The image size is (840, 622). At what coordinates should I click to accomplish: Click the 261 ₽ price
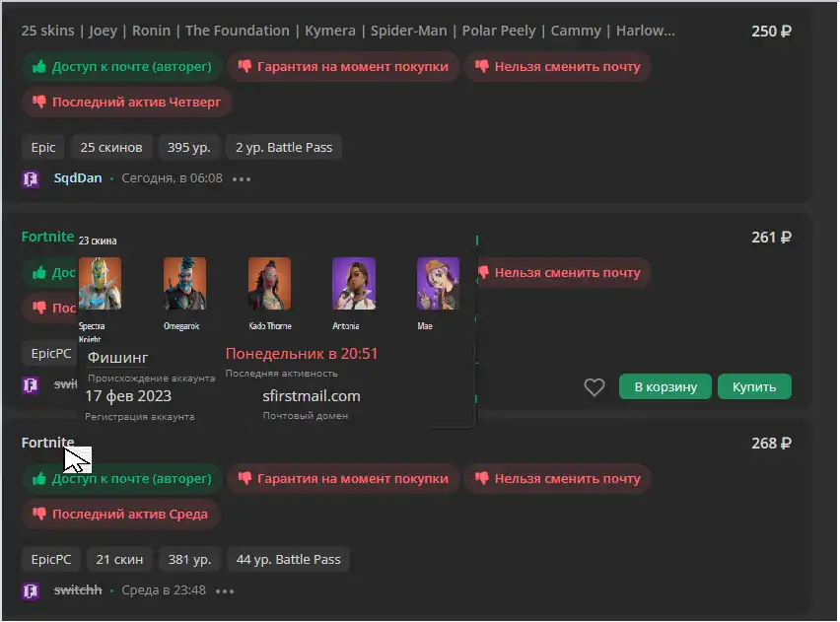[x=771, y=238]
